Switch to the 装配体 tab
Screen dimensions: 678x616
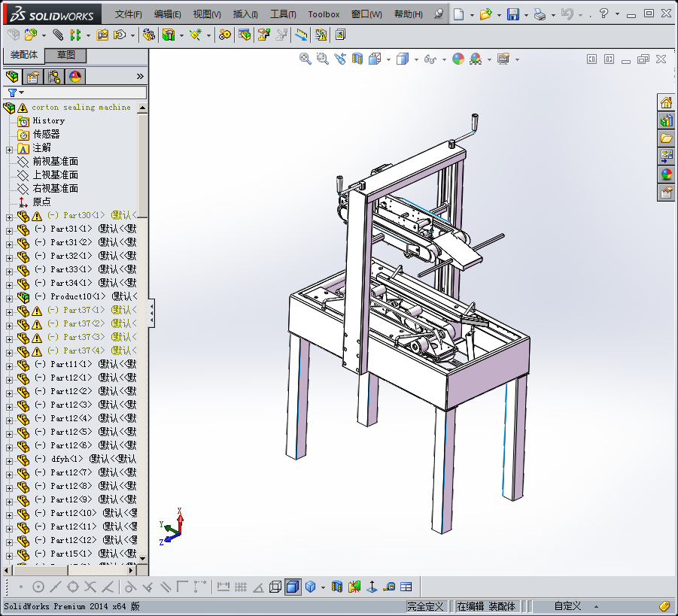pos(24,55)
